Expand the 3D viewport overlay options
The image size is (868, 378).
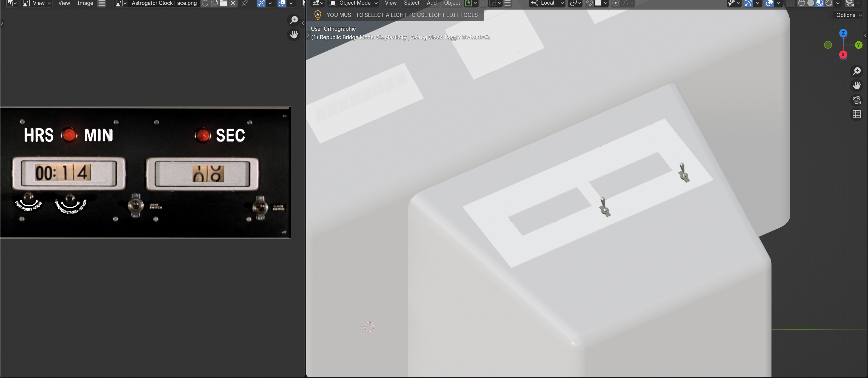tap(778, 3)
